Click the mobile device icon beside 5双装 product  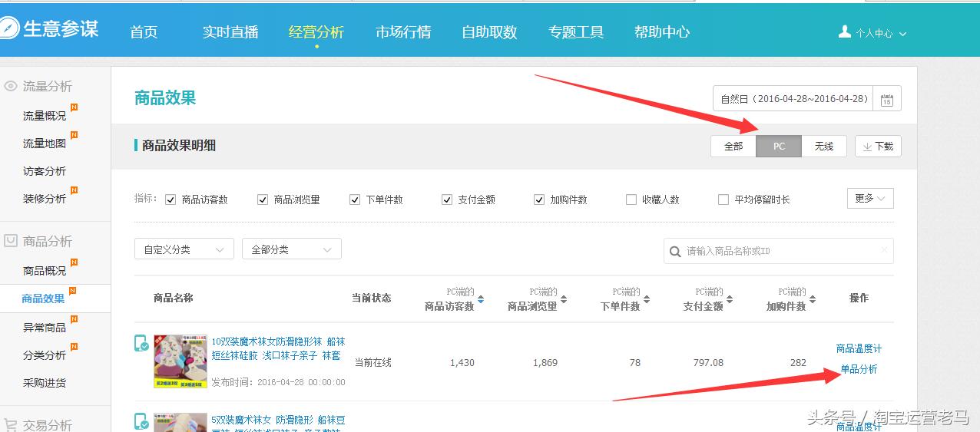(141, 421)
